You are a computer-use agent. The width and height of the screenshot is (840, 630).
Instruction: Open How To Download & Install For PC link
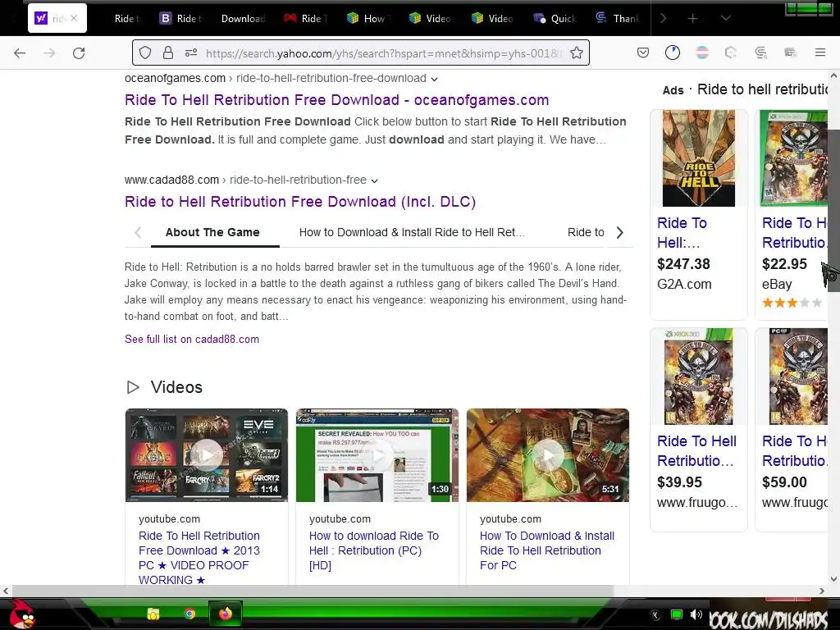547,550
